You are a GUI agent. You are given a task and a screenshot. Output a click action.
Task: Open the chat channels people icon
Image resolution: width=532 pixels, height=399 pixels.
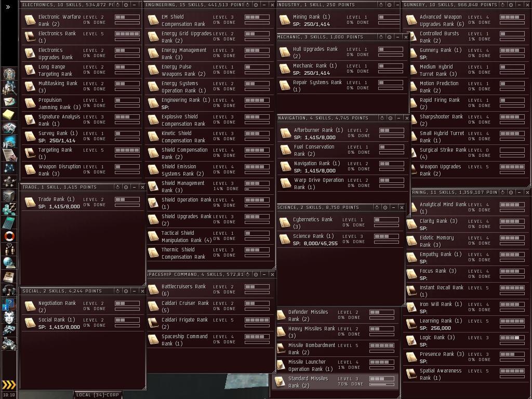9,249
